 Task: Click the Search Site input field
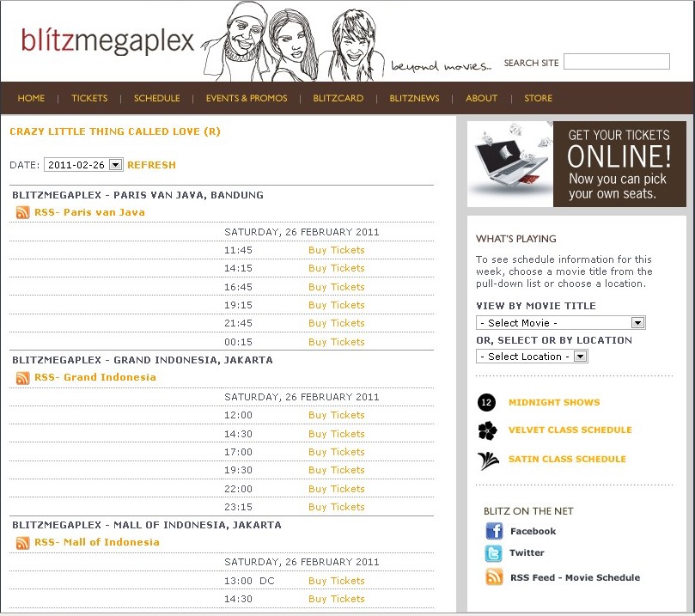pos(617,62)
